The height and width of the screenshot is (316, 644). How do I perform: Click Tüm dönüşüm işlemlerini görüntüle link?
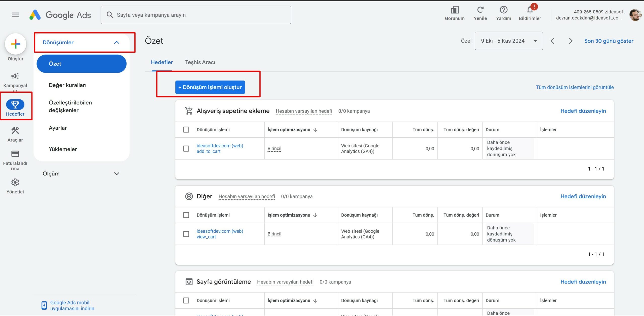575,87
